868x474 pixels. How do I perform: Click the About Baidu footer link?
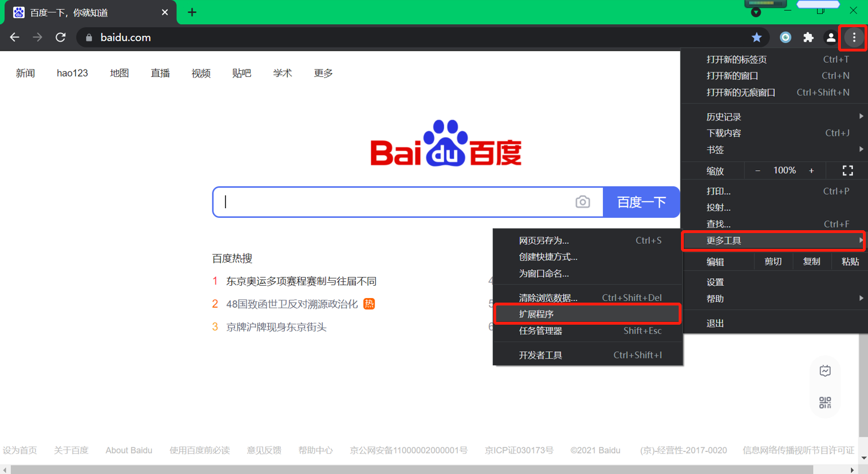point(129,450)
